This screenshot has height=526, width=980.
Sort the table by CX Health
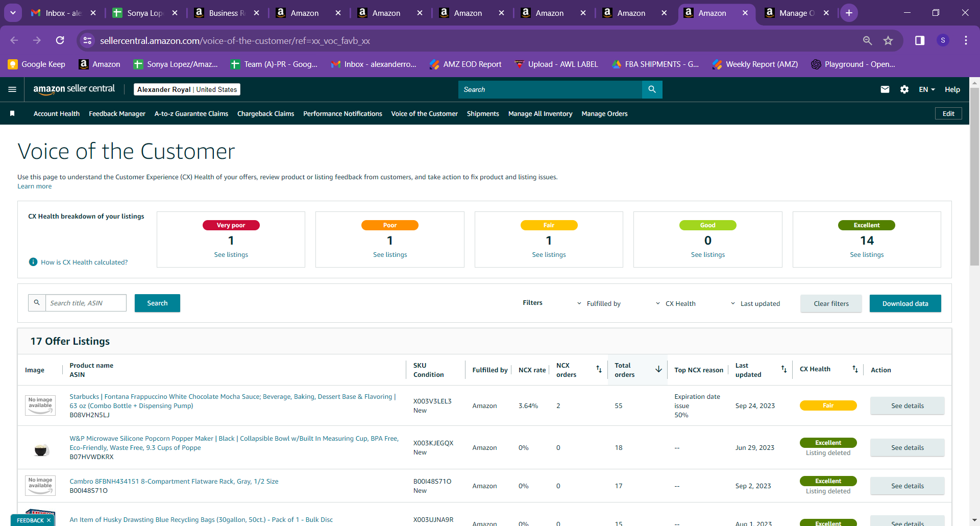855,369
